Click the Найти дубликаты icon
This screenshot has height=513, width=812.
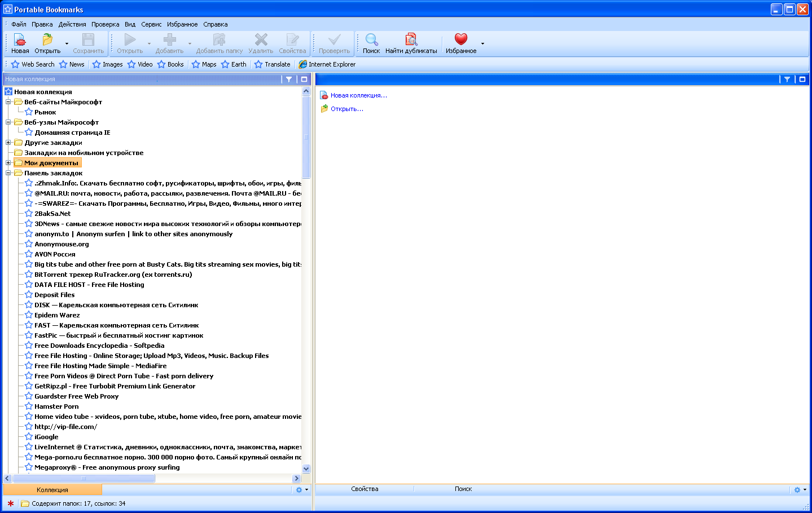click(x=411, y=39)
